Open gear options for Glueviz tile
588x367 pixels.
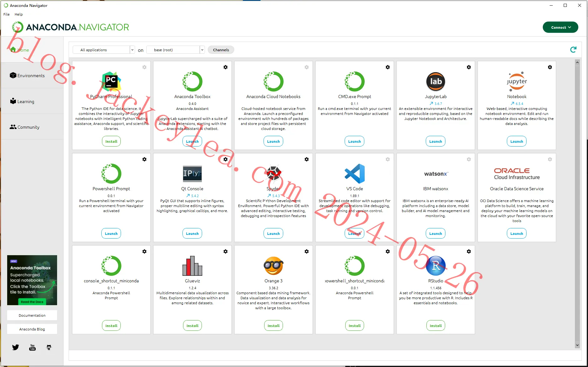226,251
